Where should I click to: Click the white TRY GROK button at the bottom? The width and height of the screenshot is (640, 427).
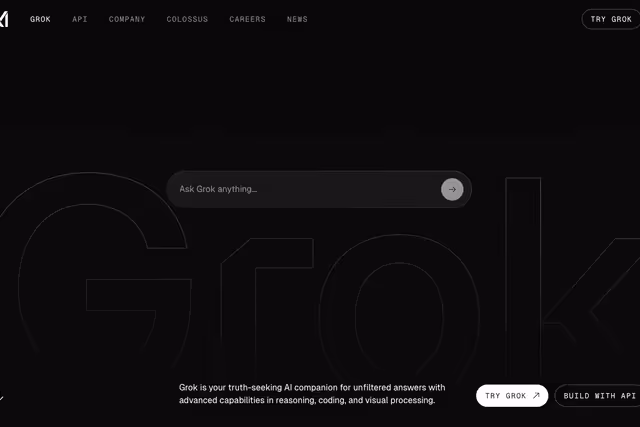click(x=512, y=396)
